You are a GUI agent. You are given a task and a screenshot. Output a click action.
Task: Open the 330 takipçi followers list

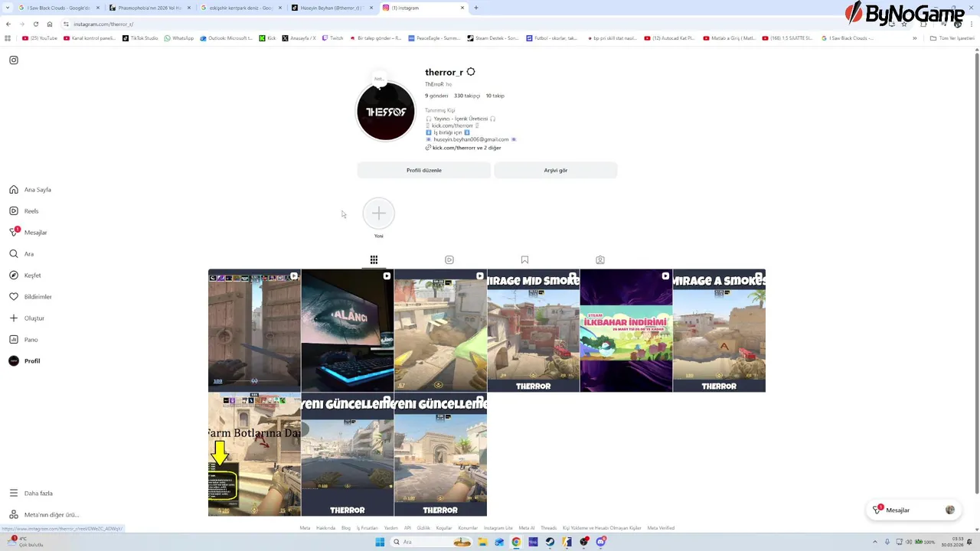[467, 96]
